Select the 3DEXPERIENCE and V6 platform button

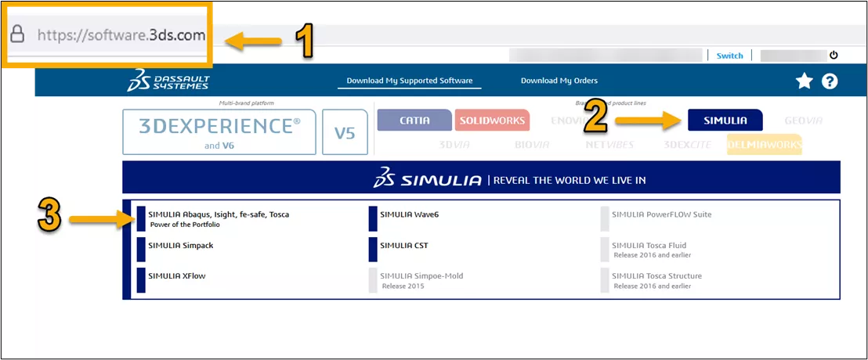point(219,131)
